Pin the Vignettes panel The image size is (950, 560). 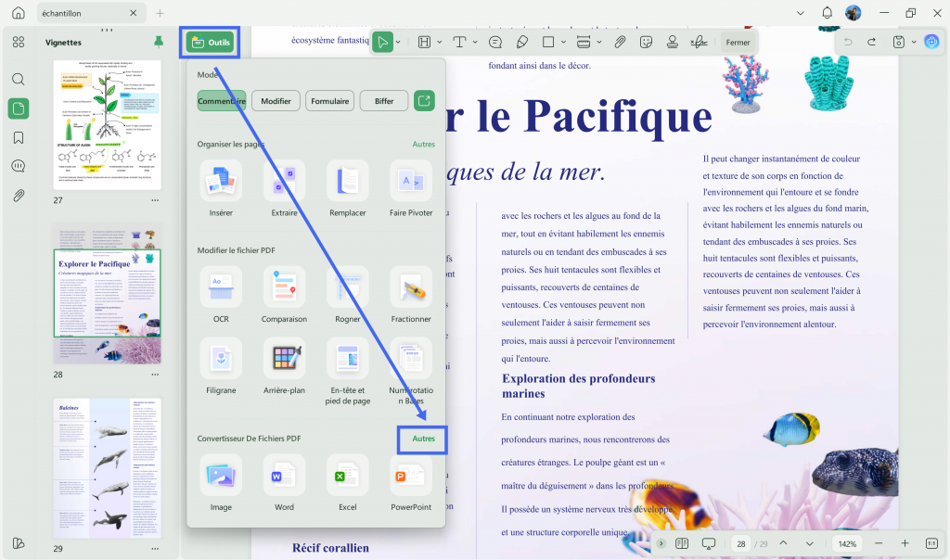(159, 42)
